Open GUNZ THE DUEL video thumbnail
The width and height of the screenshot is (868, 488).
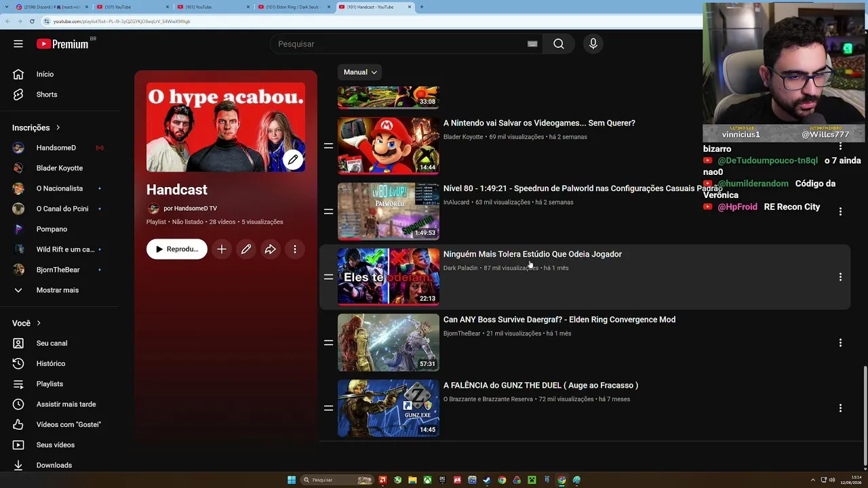(x=389, y=408)
